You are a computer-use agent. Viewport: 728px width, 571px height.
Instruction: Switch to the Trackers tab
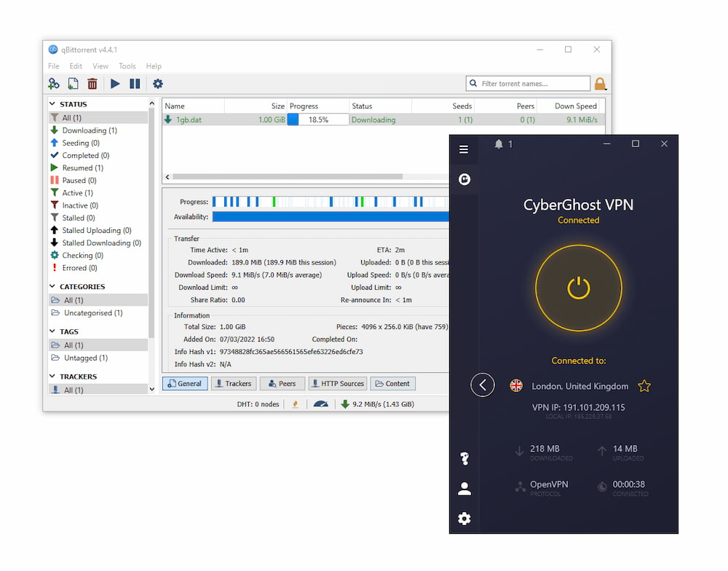click(x=234, y=383)
